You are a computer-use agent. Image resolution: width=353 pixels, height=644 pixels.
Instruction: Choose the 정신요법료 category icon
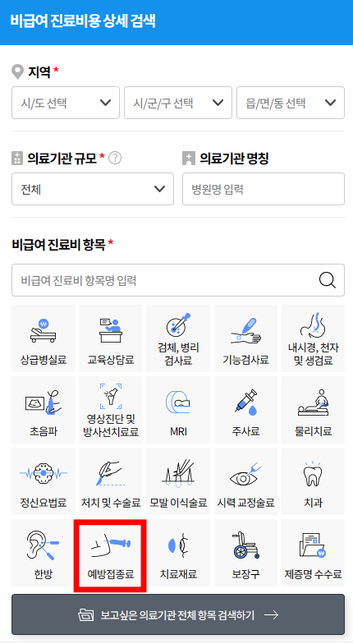(x=43, y=481)
